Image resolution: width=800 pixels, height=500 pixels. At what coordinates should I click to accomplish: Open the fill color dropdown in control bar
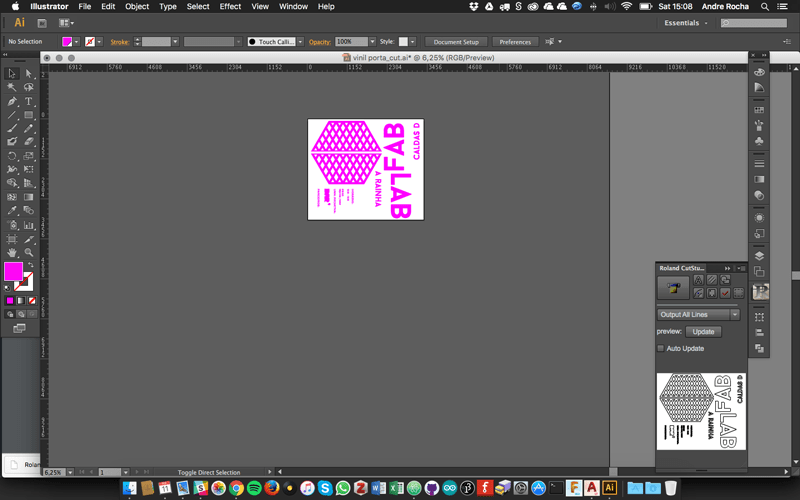[x=77, y=42]
